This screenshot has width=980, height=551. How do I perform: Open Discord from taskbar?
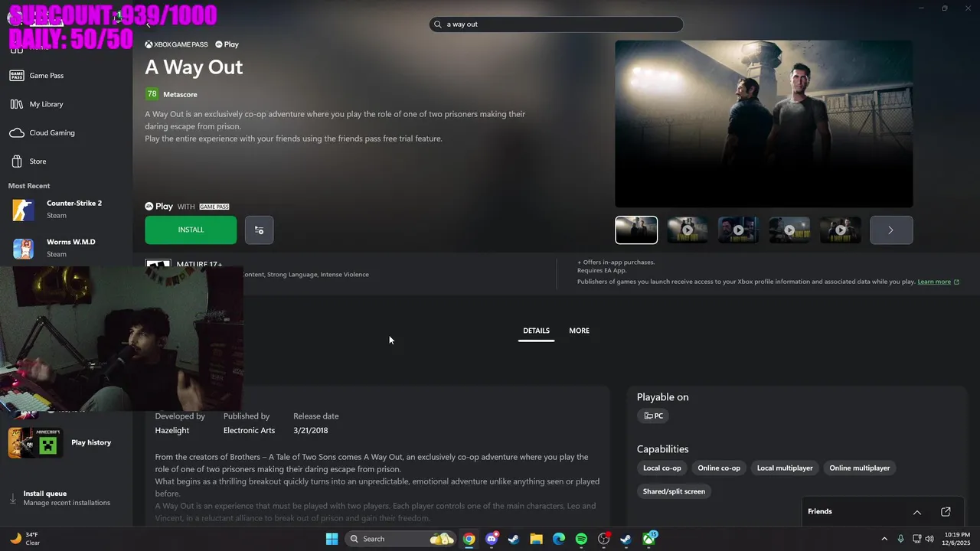pos(492,539)
